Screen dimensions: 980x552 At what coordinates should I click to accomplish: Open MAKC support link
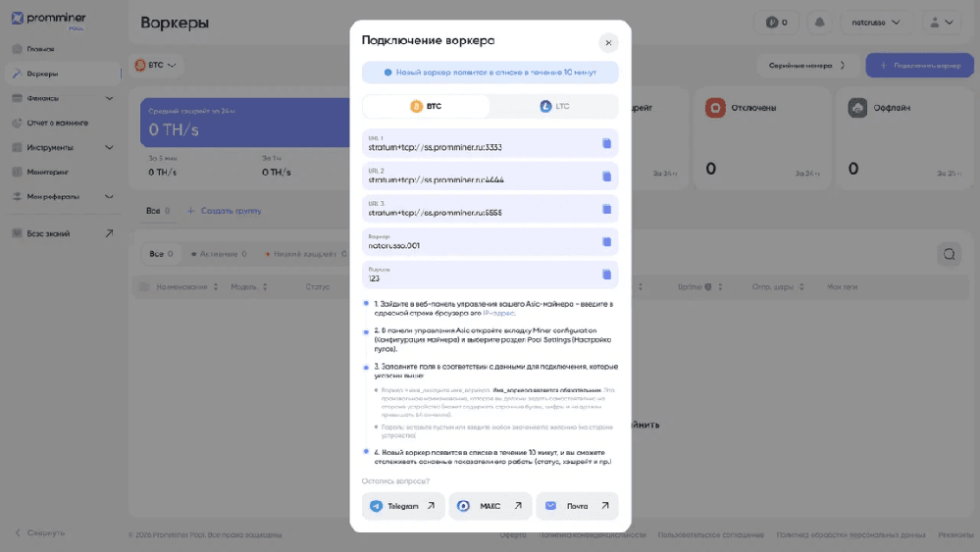point(490,507)
